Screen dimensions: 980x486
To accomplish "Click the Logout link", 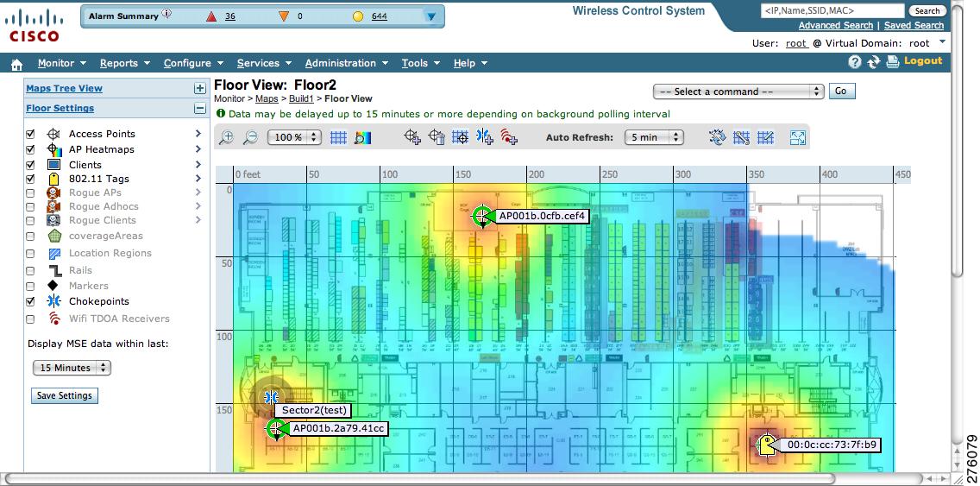I will (923, 60).
